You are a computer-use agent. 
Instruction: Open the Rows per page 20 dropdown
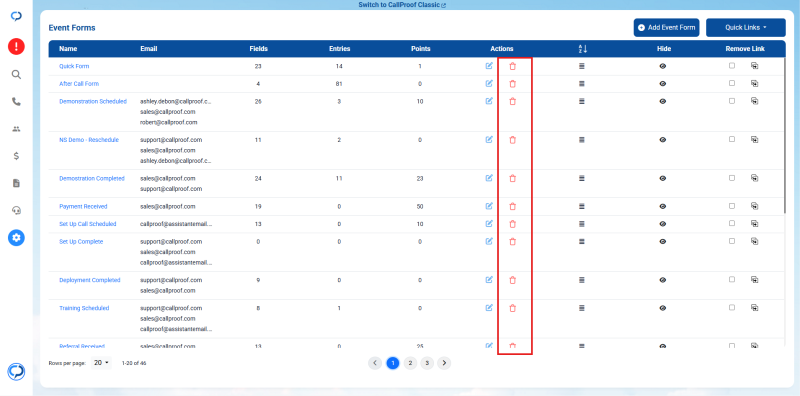[x=102, y=363]
